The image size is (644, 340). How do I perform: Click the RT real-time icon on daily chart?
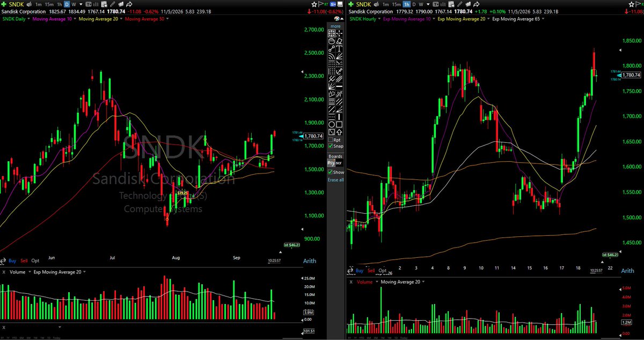pyautogui.click(x=327, y=4)
